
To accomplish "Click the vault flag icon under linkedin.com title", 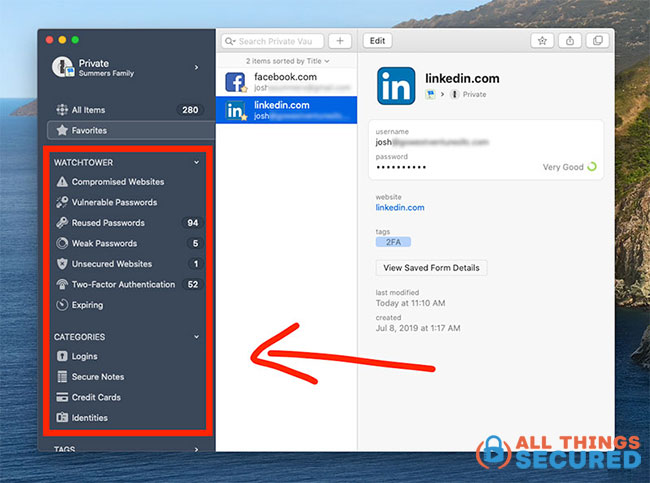I will [430, 95].
